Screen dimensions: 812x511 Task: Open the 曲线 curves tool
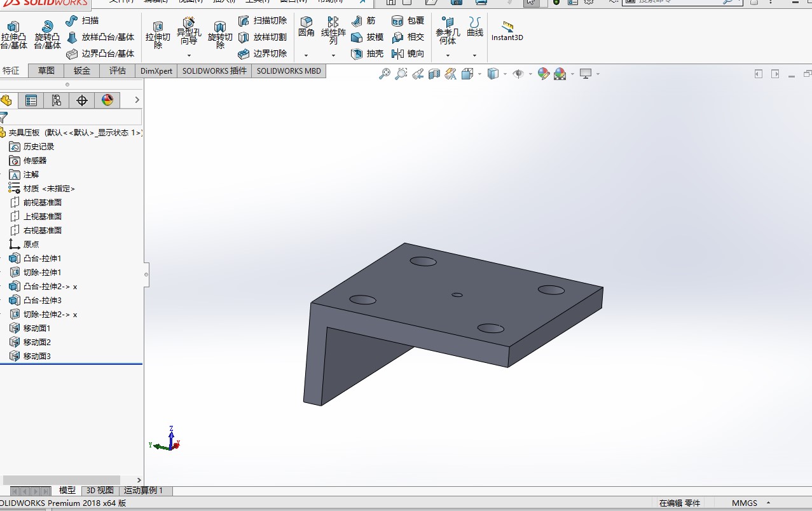coord(475,27)
